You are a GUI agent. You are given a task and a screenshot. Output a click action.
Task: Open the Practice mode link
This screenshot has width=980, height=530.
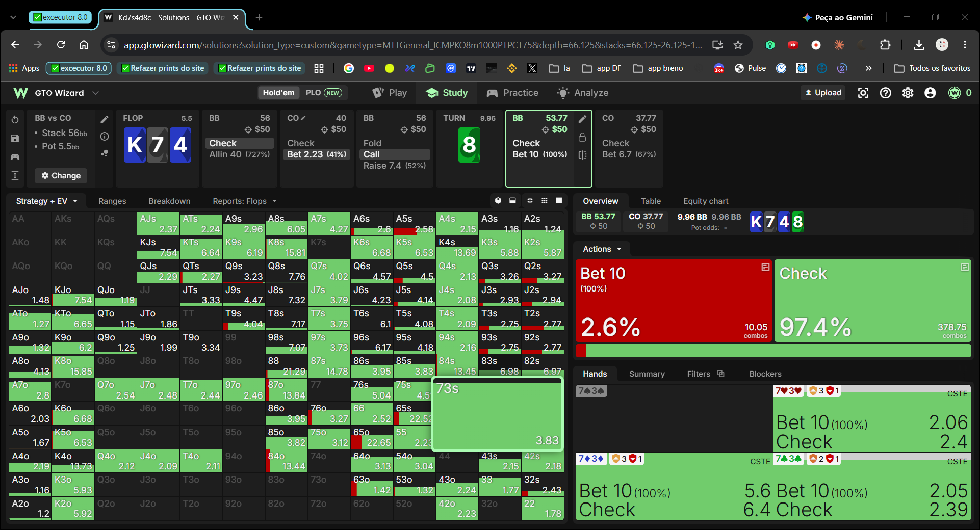[513, 93]
